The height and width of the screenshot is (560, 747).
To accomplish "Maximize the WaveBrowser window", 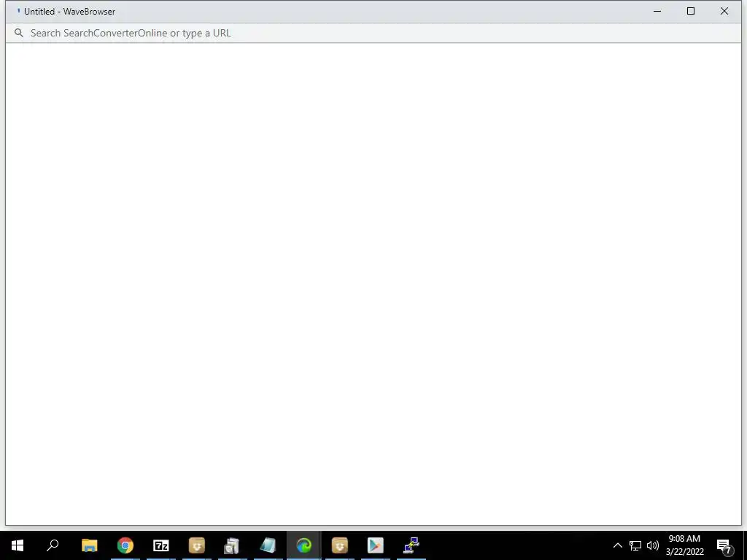I will [x=690, y=11].
